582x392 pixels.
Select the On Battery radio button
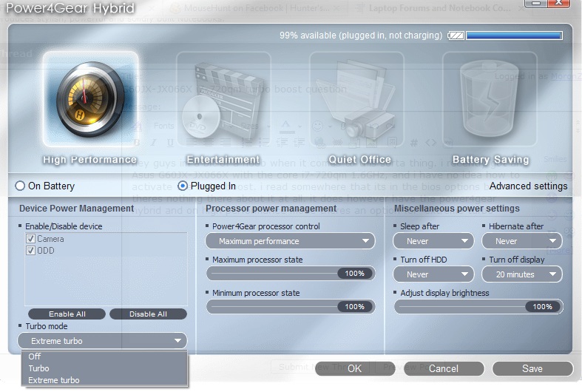(x=20, y=186)
